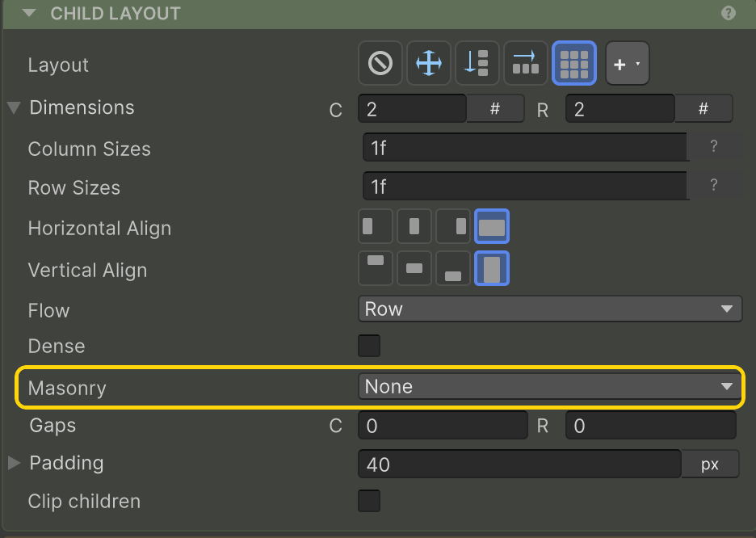Set vertical align to middle
The image size is (756, 538).
(414, 268)
